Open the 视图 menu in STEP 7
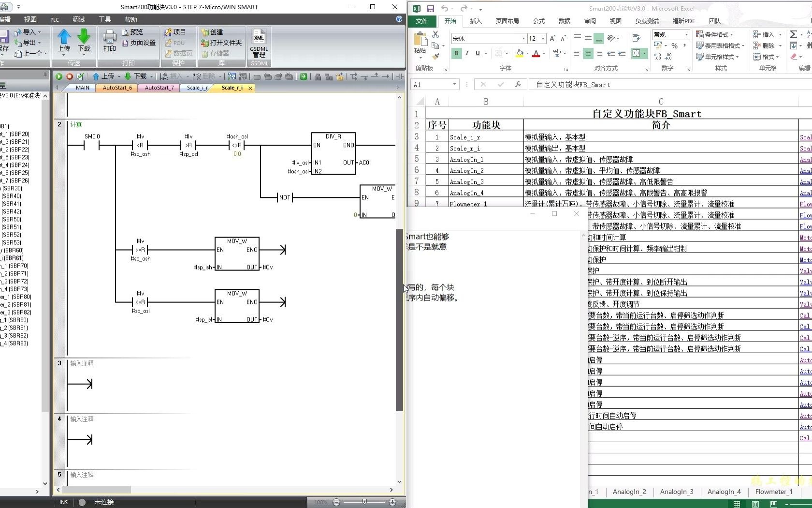This screenshot has height=508, width=812. pos(30,19)
